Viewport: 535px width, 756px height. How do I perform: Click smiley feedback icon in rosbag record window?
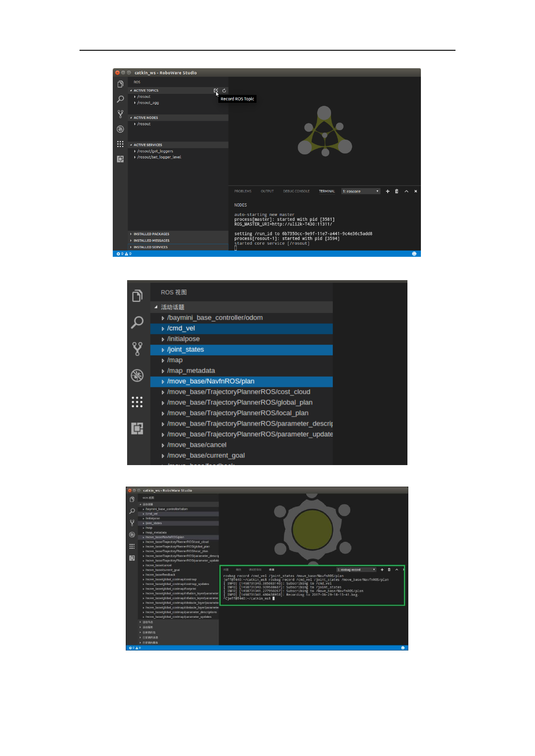(402, 648)
